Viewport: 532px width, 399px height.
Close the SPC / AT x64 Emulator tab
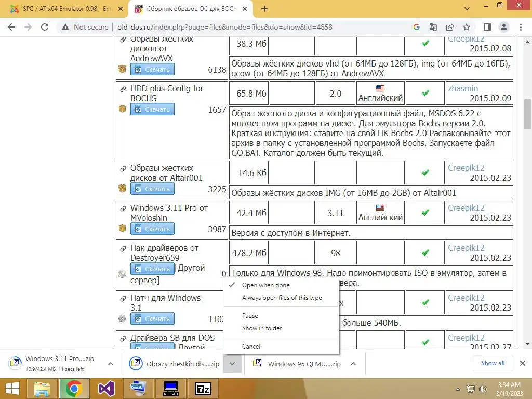121,9
